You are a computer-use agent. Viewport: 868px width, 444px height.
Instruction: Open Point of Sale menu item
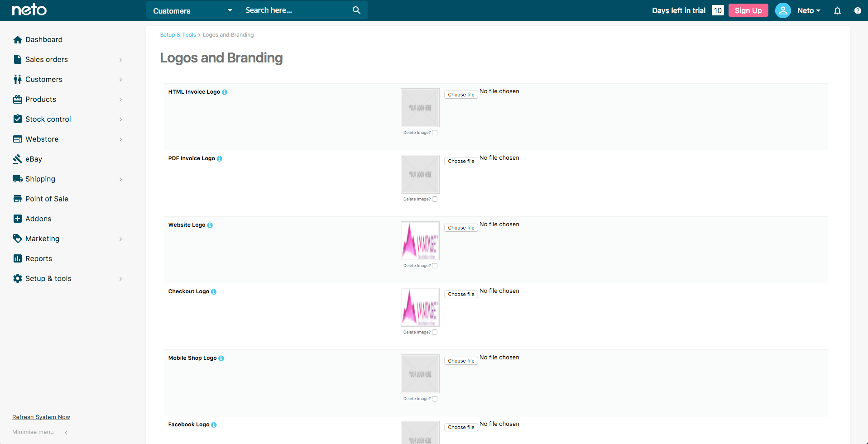(47, 199)
